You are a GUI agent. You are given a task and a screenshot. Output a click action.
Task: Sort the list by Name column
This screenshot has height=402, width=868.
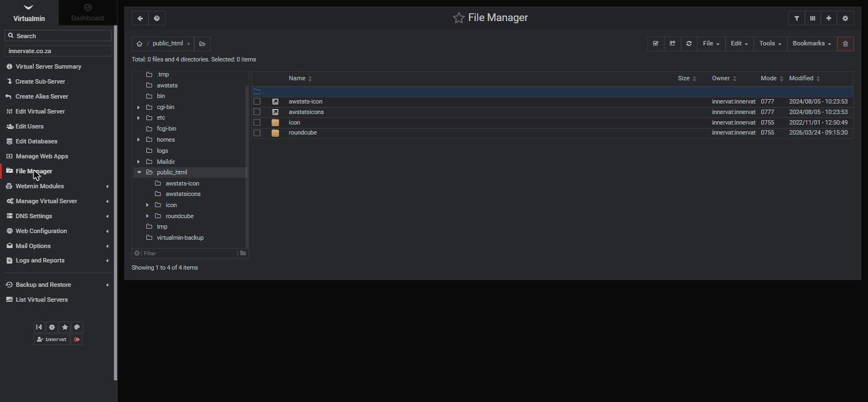point(300,79)
